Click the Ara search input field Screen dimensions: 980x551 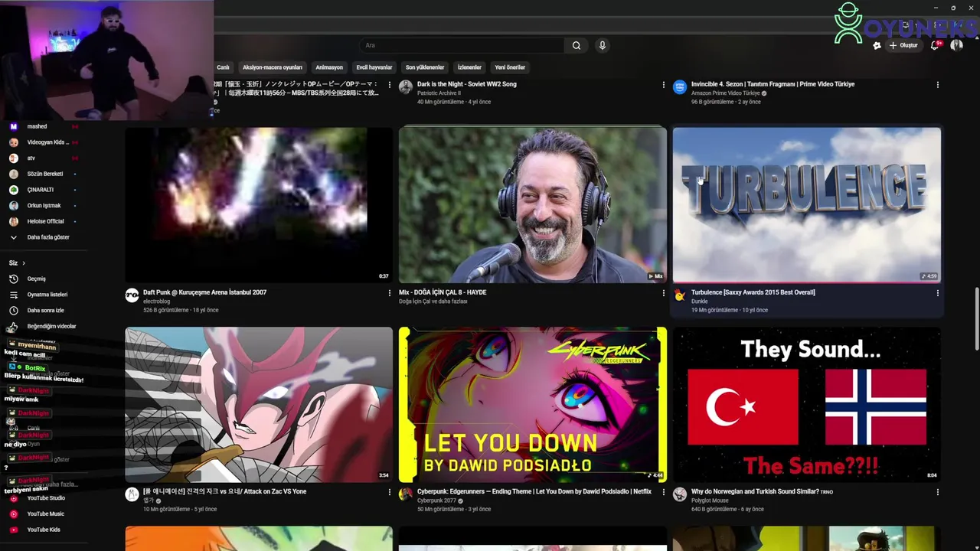[462, 45]
